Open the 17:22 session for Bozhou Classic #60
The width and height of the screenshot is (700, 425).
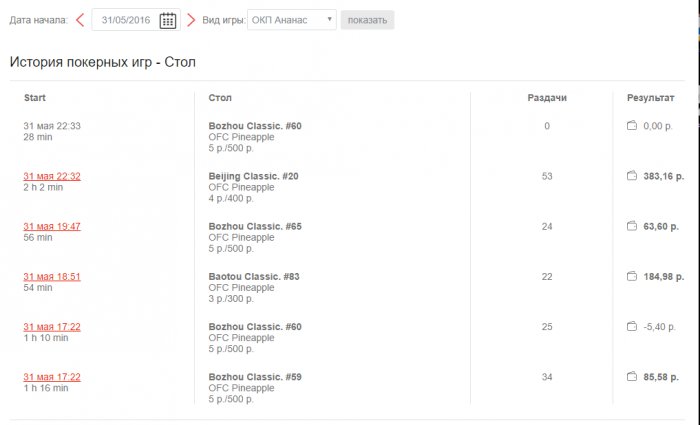[52, 326]
